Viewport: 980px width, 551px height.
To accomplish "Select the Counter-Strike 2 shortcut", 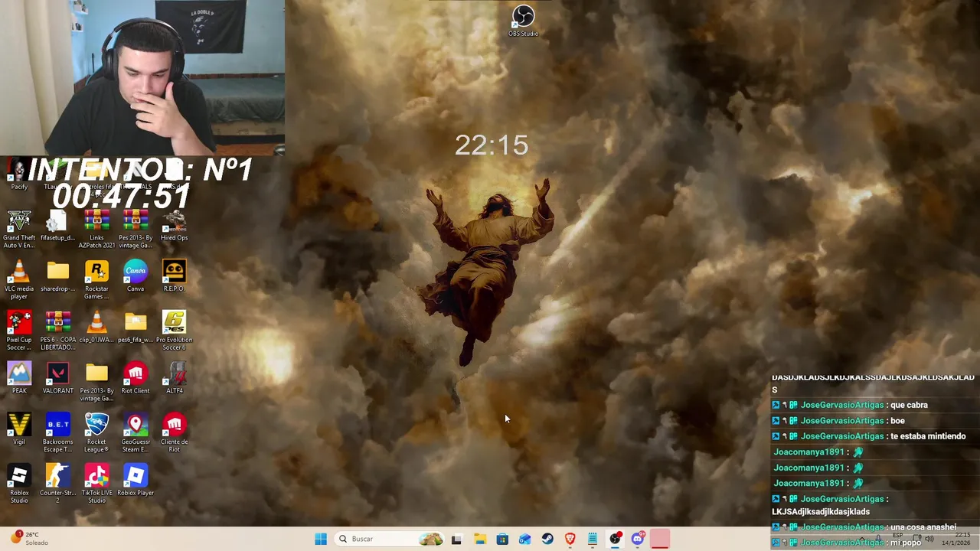I will pos(57,484).
